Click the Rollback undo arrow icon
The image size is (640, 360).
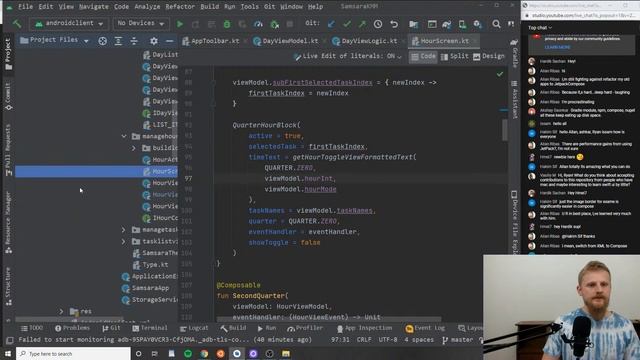coord(394,24)
